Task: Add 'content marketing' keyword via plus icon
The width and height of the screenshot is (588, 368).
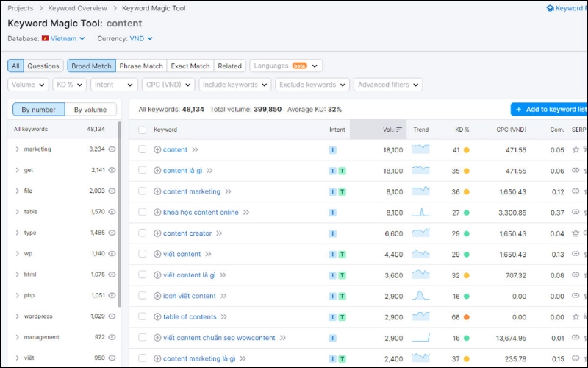Action: [x=157, y=191]
